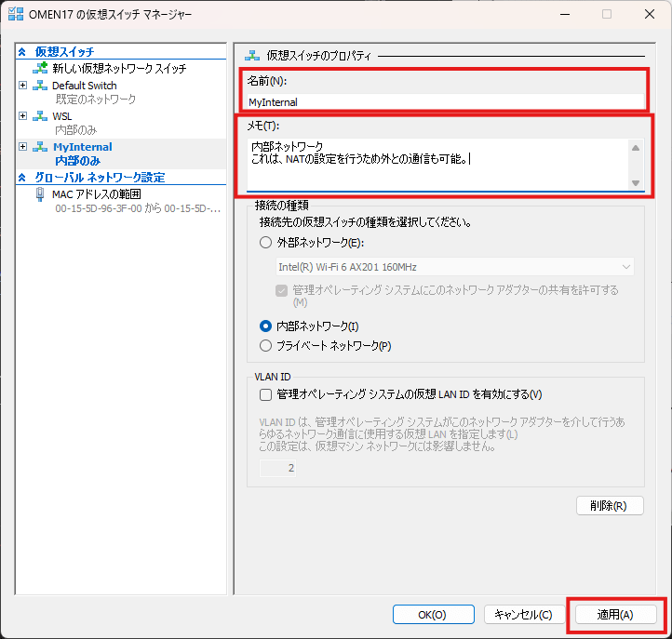The width and height of the screenshot is (672, 639).
Task: Expand the Default Switch tree node
Action: [x=22, y=86]
